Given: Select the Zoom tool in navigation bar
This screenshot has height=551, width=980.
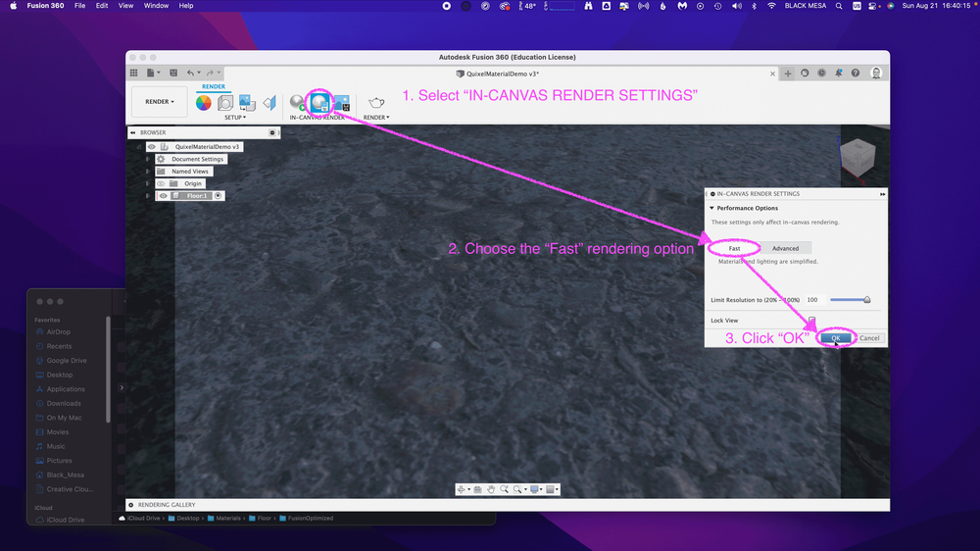Looking at the screenshot, I should [504, 489].
